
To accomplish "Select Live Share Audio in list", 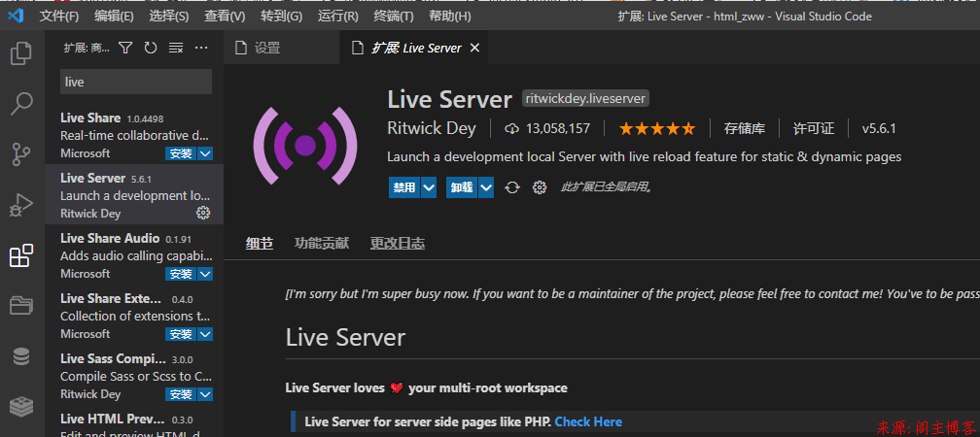I will [134, 256].
